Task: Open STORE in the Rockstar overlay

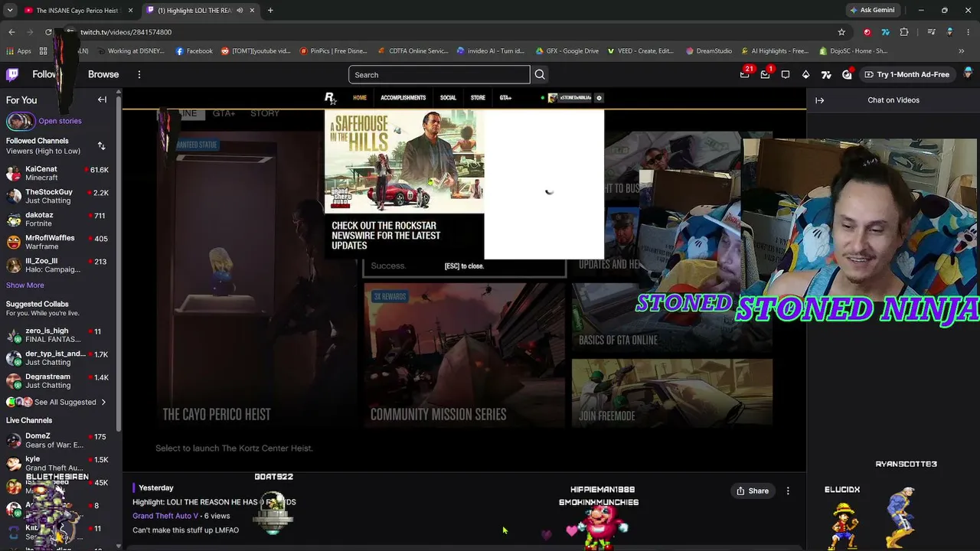Action: (x=478, y=98)
